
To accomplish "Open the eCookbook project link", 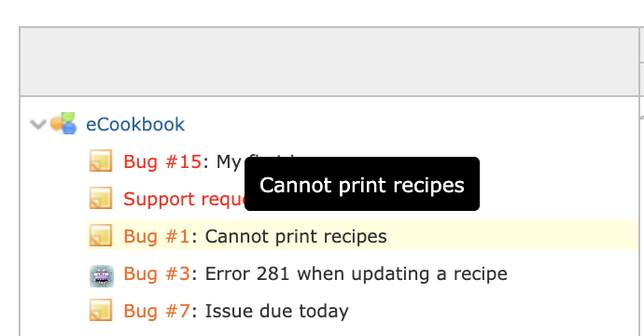I will pyautogui.click(x=135, y=124).
